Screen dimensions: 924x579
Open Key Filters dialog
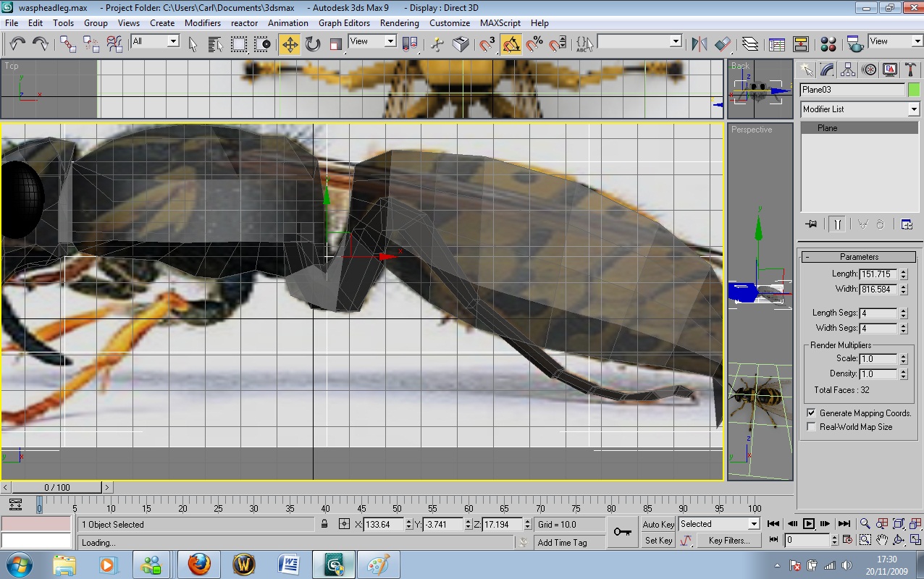click(x=728, y=541)
